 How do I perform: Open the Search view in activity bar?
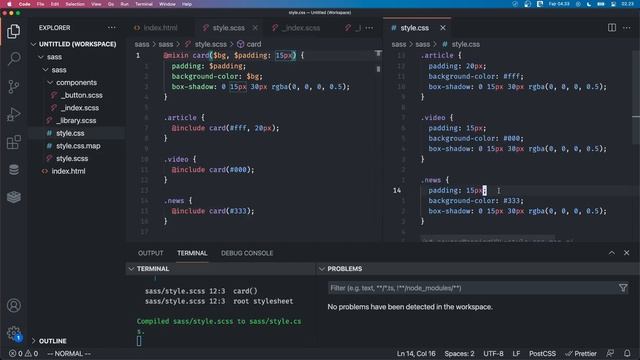pos(14,59)
